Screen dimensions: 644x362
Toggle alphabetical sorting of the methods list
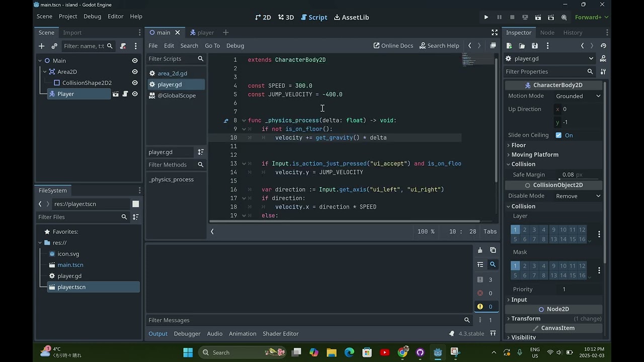[x=201, y=152]
